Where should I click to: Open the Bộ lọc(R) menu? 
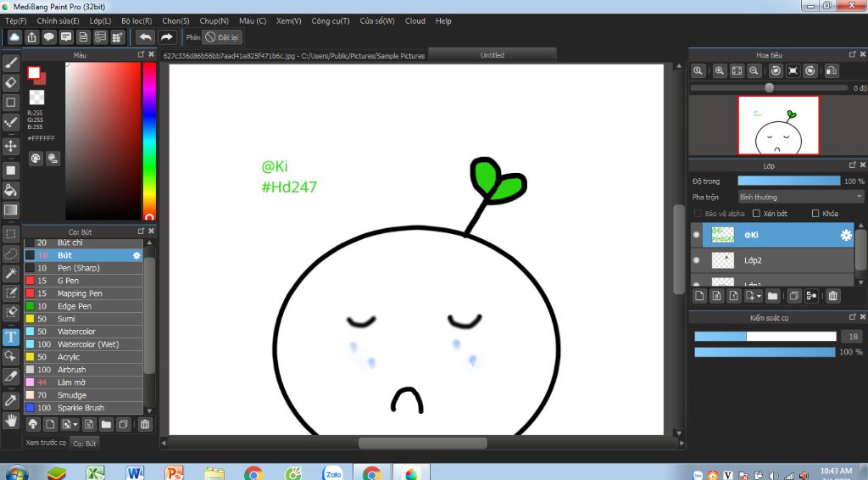point(136,21)
